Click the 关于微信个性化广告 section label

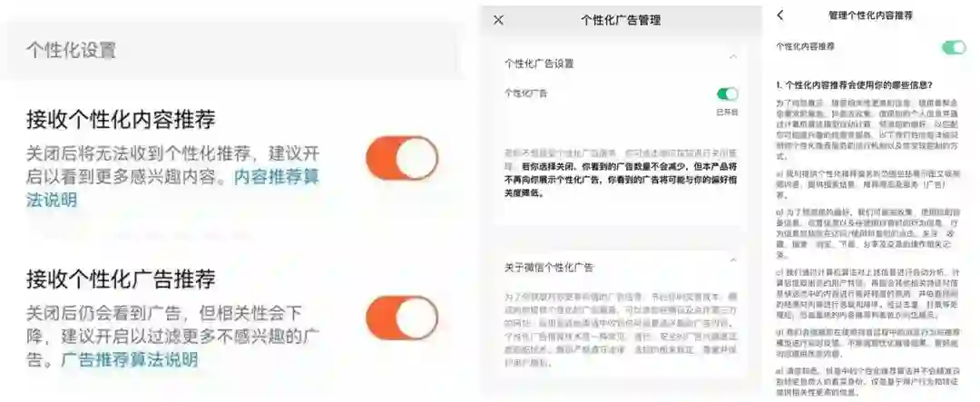click(x=549, y=268)
